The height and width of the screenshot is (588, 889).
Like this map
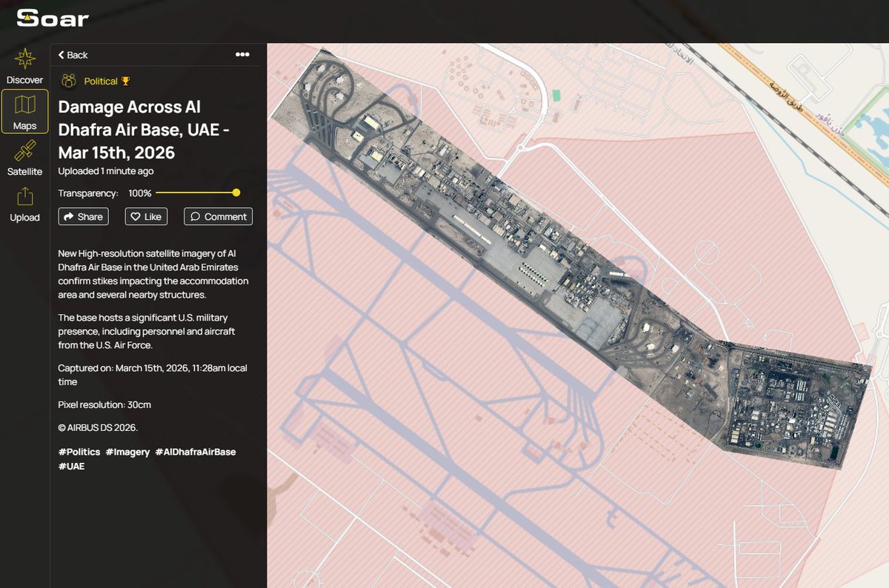coord(146,216)
